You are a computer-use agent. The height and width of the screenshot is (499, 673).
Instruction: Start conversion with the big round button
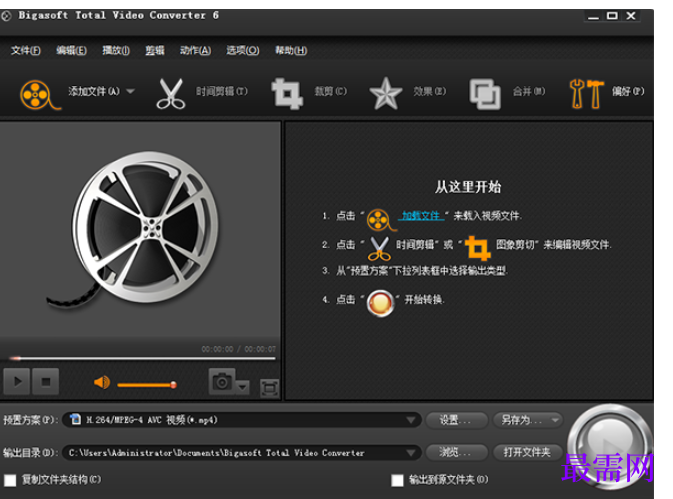(x=609, y=446)
